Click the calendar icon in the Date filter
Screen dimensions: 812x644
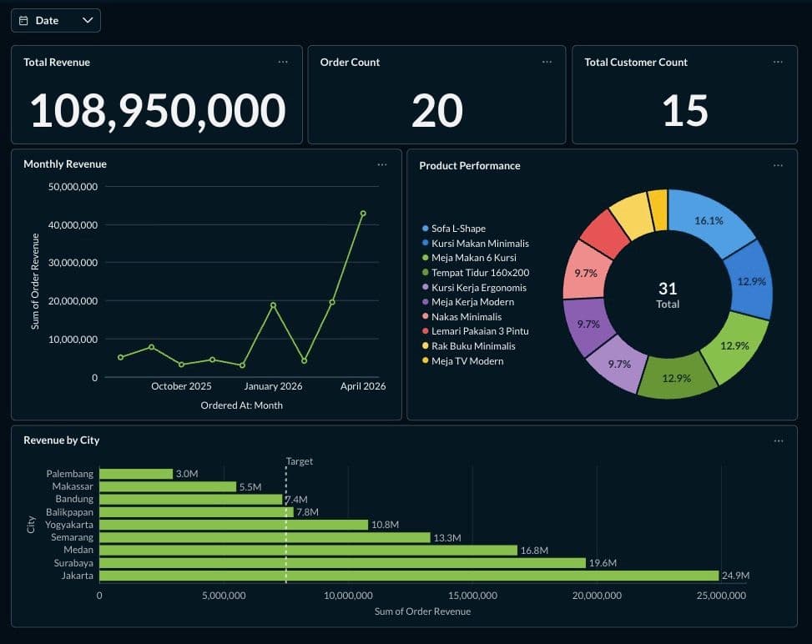23,21
